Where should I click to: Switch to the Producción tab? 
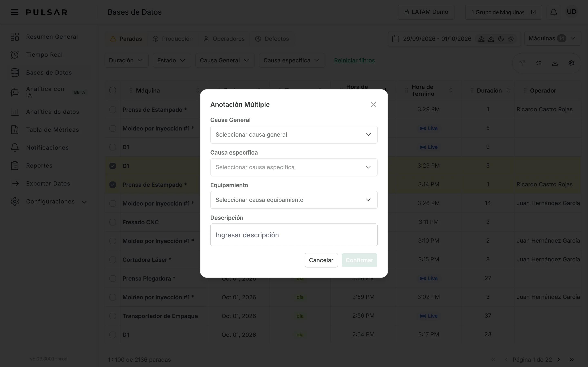(173, 39)
